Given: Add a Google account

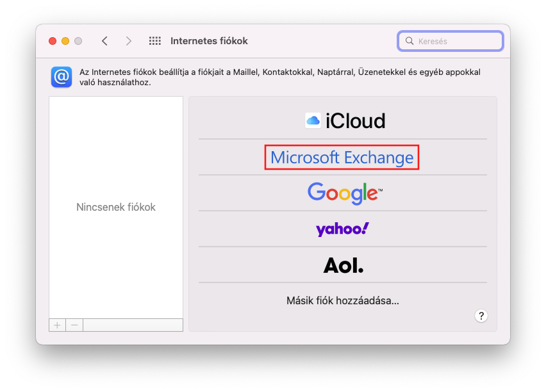Looking at the screenshot, I should coord(344,193).
